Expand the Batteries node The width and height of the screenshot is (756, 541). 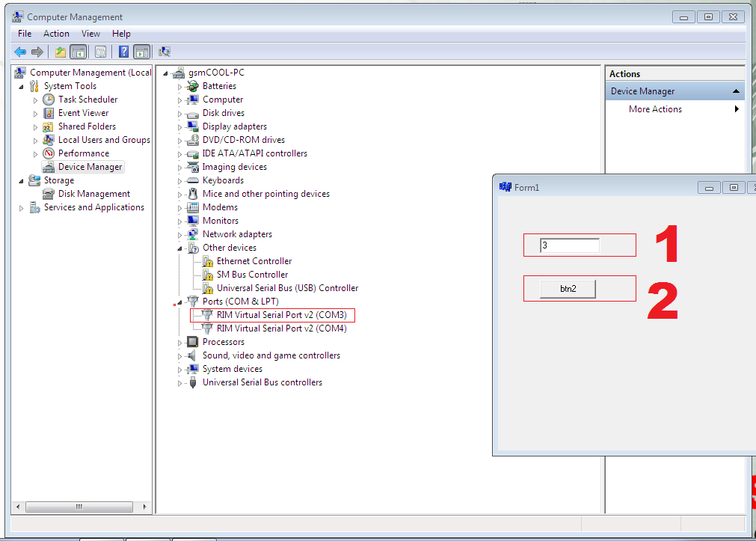(179, 87)
